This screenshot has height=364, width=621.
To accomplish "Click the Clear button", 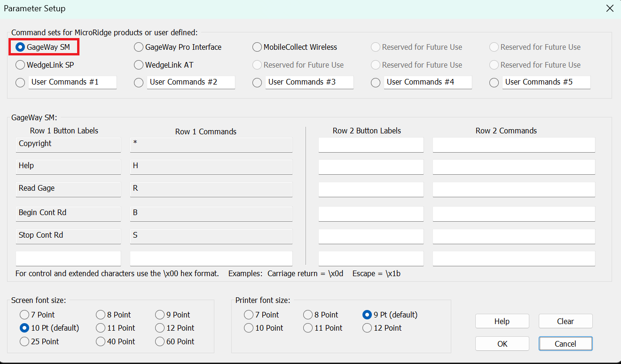I will (x=566, y=321).
